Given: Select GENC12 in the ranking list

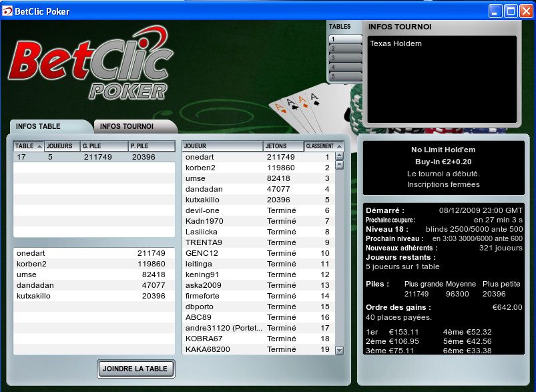Looking at the screenshot, I should (258, 253).
